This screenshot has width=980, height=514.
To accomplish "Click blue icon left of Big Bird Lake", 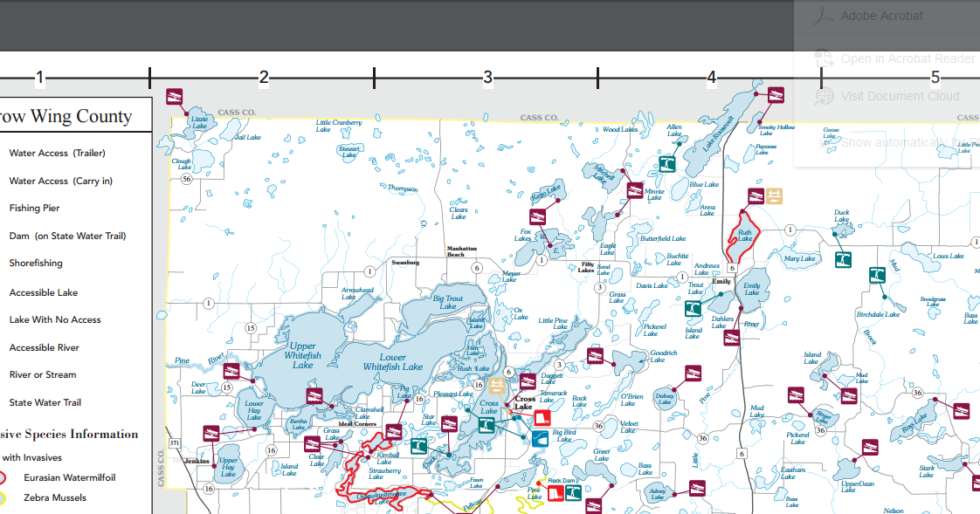I will [540, 438].
